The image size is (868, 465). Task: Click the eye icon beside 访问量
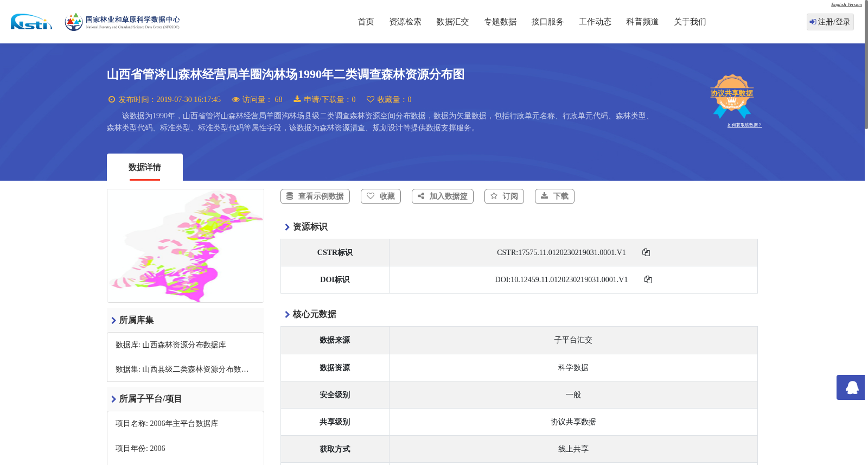(235, 99)
